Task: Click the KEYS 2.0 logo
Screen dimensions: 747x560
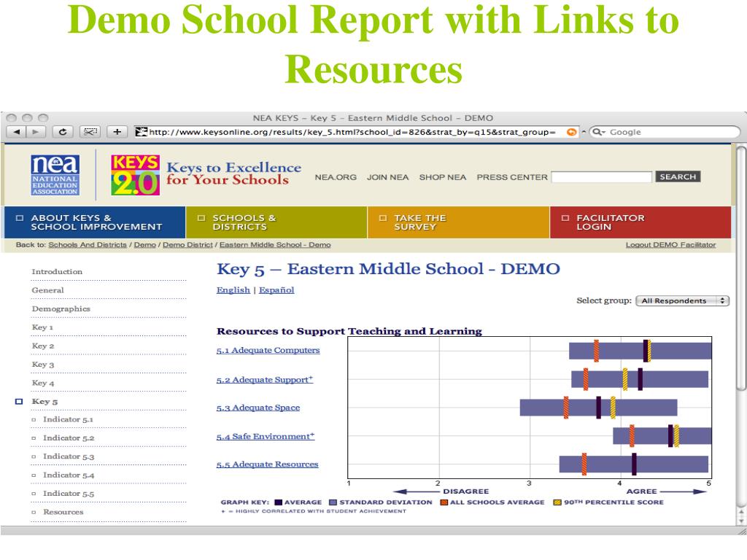Action: pyautogui.click(x=135, y=175)
